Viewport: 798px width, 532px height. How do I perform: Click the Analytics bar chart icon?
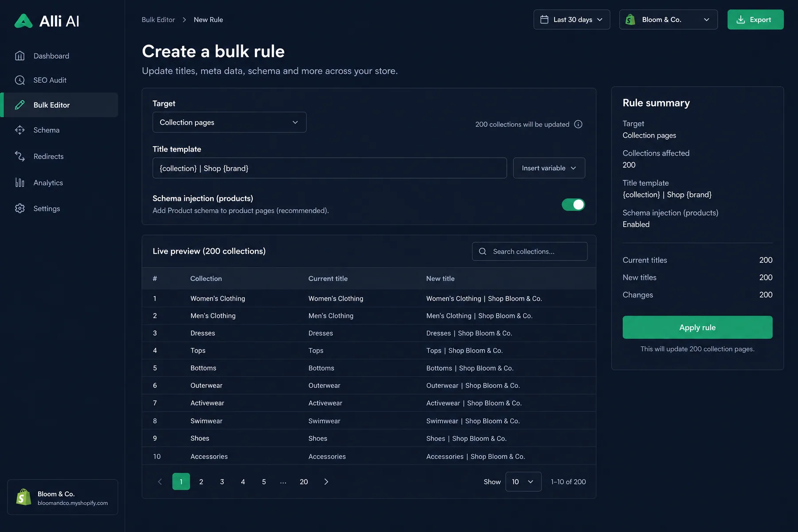20,183
